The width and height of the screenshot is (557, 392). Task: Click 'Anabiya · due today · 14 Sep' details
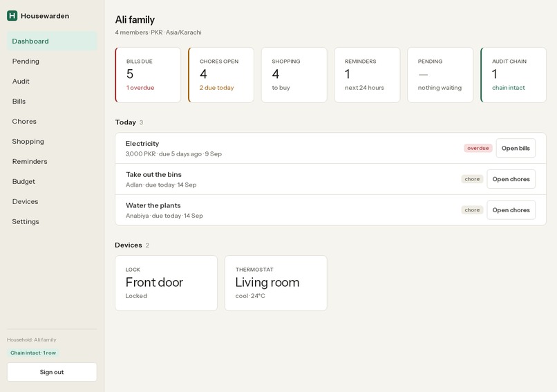tap(164, 216)
